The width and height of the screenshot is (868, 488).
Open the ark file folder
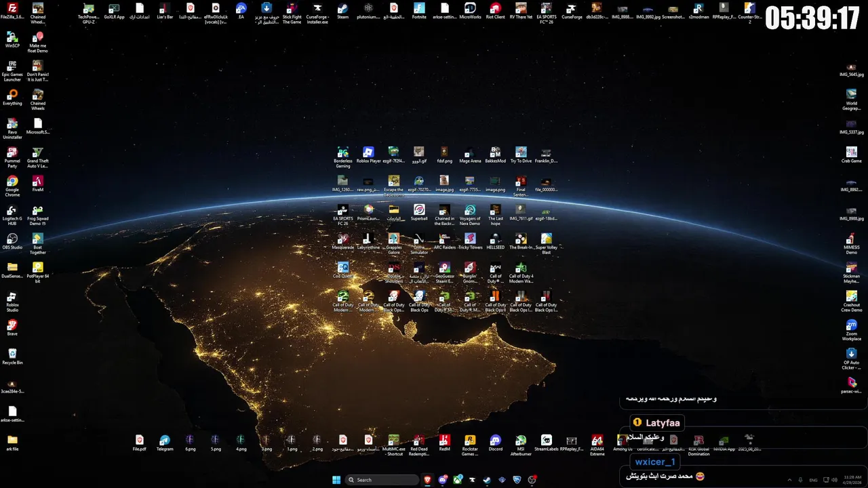pos(12,443)
